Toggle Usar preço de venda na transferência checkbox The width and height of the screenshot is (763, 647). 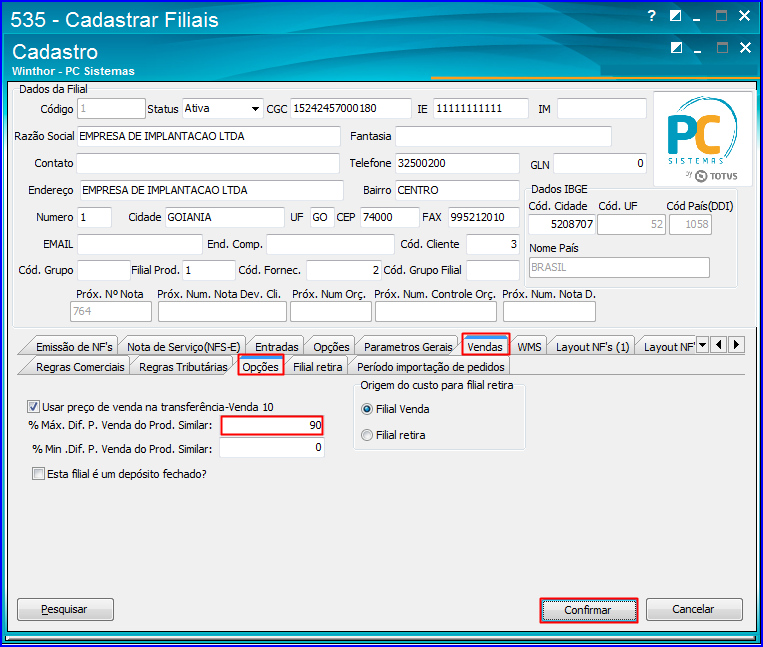pyautogui.click(x=34, y=406)
